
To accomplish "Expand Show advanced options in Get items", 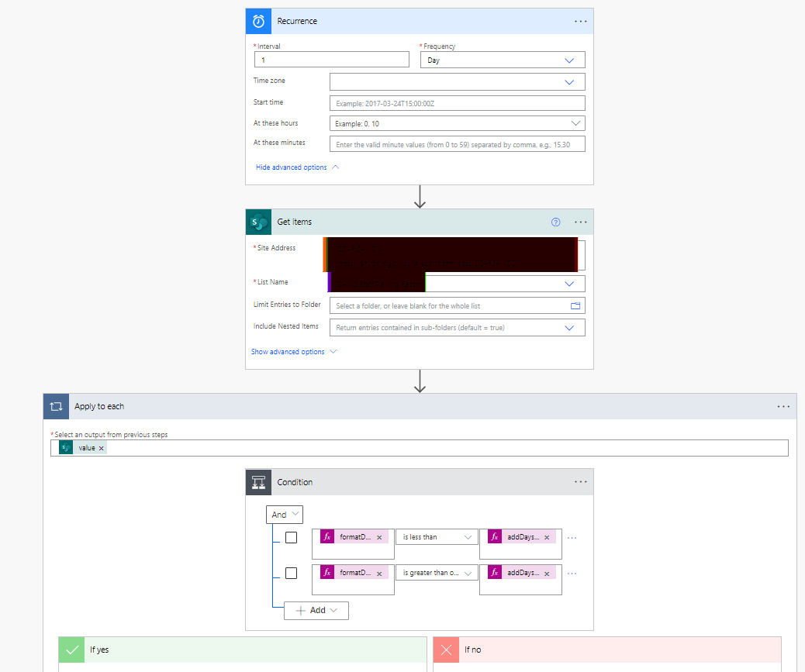I will tap(294, 352).
